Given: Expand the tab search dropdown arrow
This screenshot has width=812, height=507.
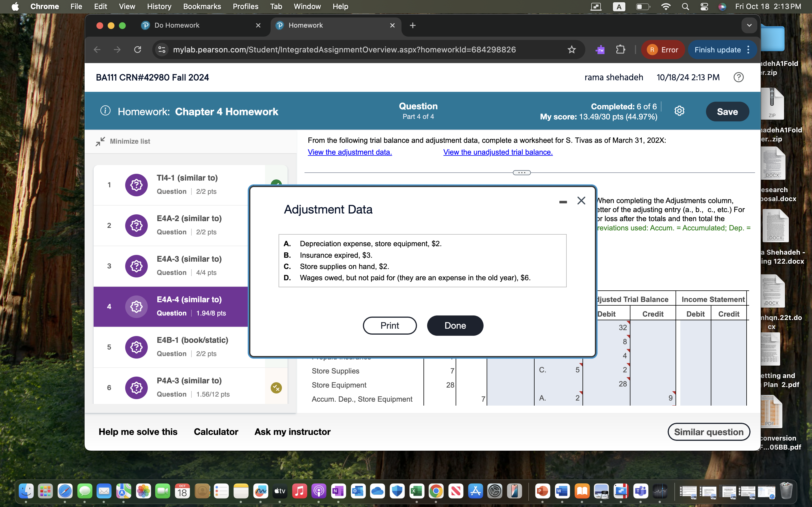Looking at the screenshot, I should click(749, 25).
